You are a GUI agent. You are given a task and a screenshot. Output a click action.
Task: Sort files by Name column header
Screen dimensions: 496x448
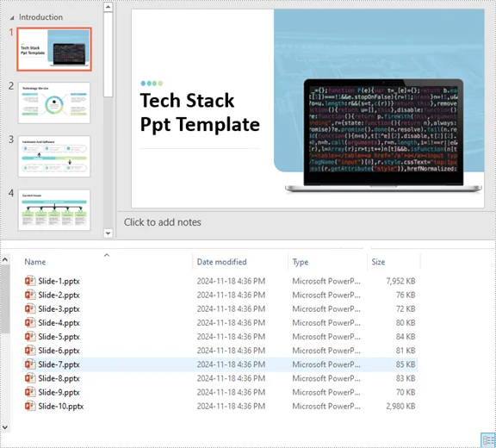coord(35,262)
